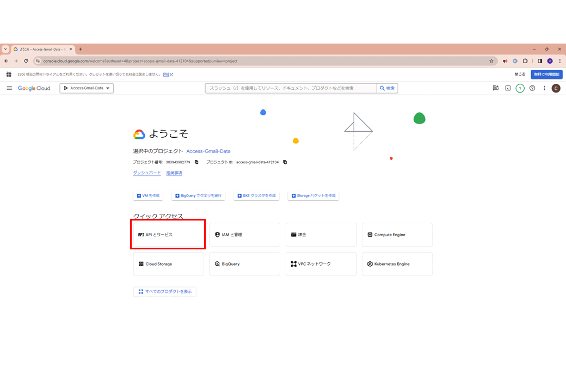This screenshot has height=392, width=566.
Task: Open the 課金 billing card
Action: click(321, 235)
